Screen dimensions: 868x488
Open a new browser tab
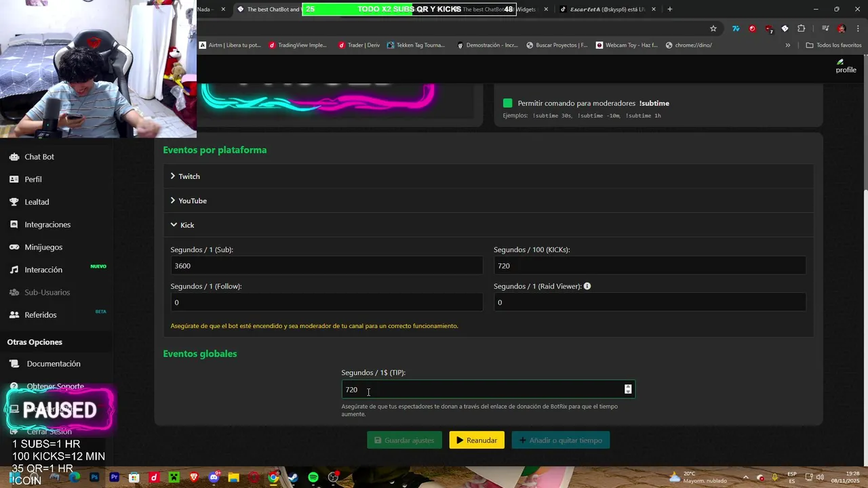click(x=669, y=9)
